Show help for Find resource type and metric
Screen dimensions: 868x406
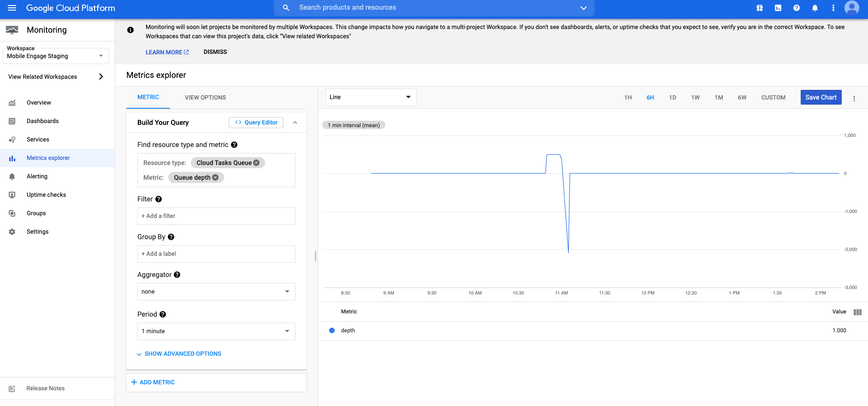pos(234,145)
